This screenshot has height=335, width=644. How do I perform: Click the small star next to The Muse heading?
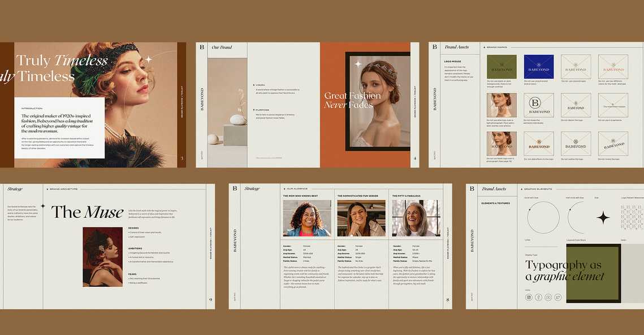pyautogui.click(x=43, y=206)
